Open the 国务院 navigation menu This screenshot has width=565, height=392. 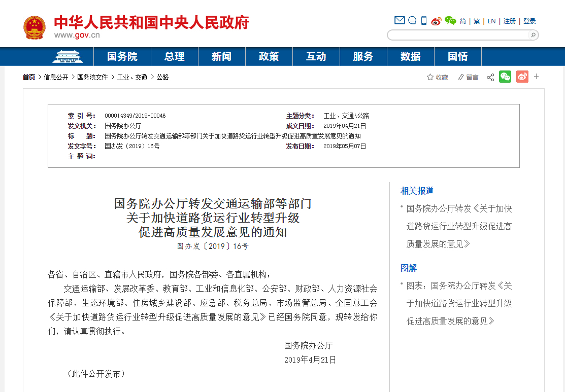(122, 56)
